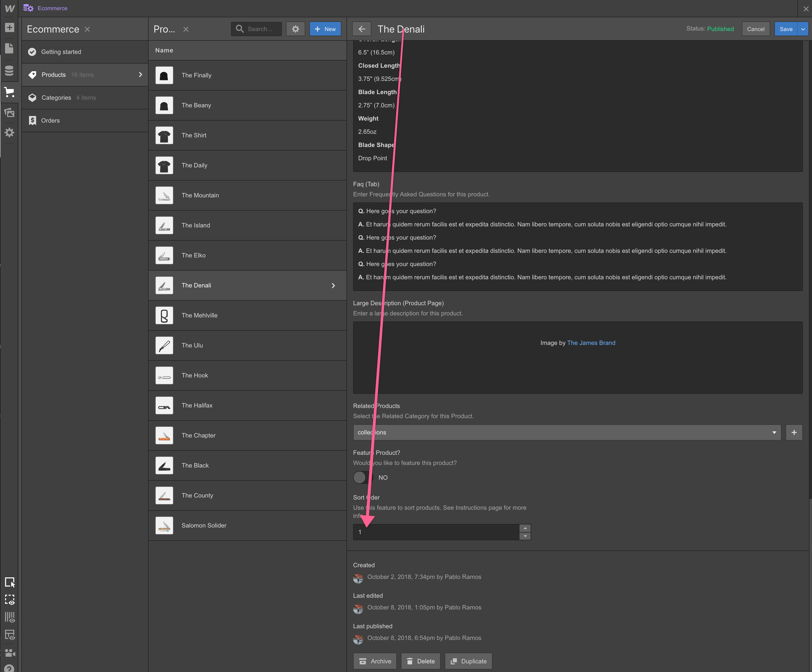Image resolution: width=812 pixels, height=672 pixels.
Task: Toggle the Feature Product switch
Action: pyautogui.click(x=360, y=477)
